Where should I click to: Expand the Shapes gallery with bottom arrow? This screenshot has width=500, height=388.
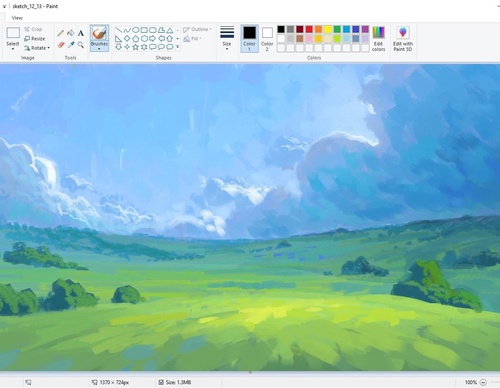(178, 47)
